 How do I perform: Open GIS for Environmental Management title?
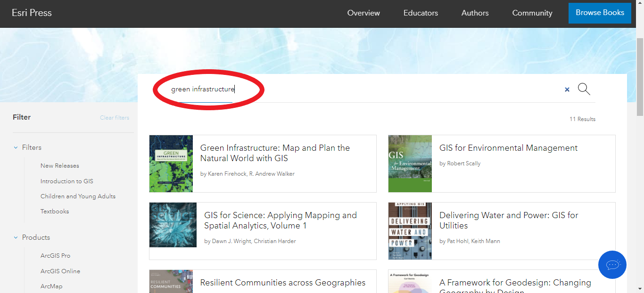click(x=508, y=148)
